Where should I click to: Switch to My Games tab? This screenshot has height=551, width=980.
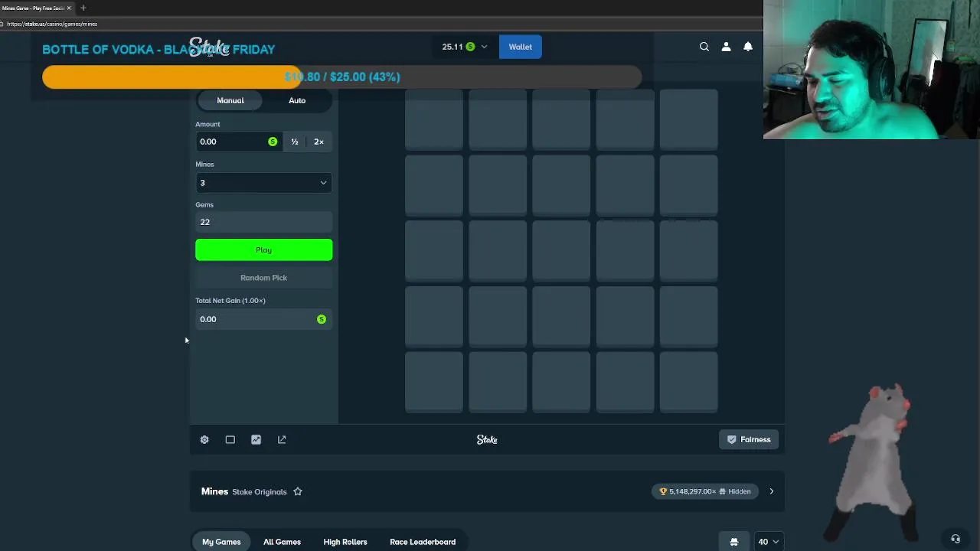221,542
